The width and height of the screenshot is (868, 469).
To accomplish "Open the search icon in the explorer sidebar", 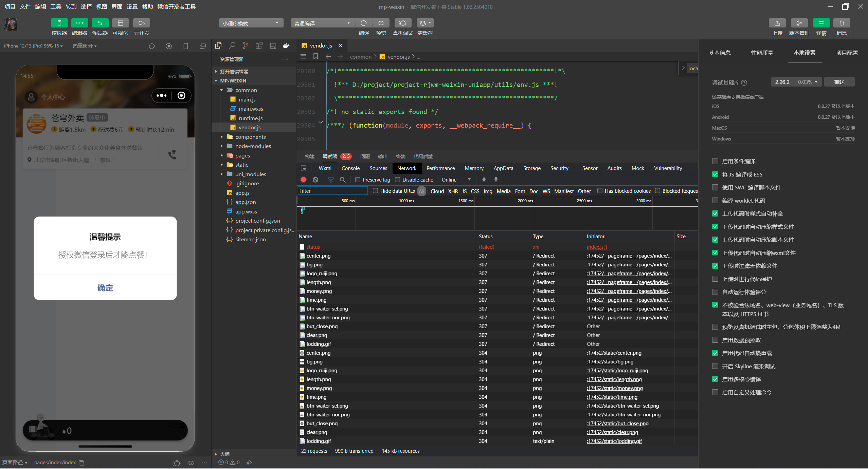I will pos(232,45).
